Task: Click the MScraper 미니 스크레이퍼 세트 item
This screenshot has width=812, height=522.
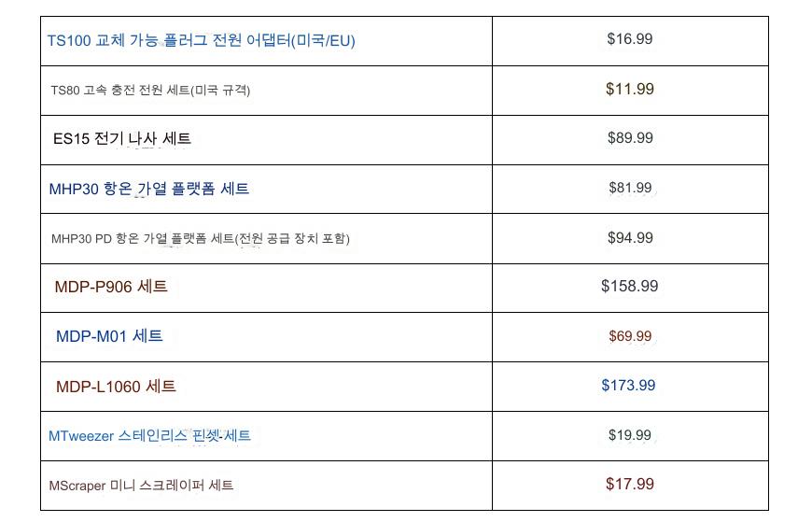Action: 141,486
